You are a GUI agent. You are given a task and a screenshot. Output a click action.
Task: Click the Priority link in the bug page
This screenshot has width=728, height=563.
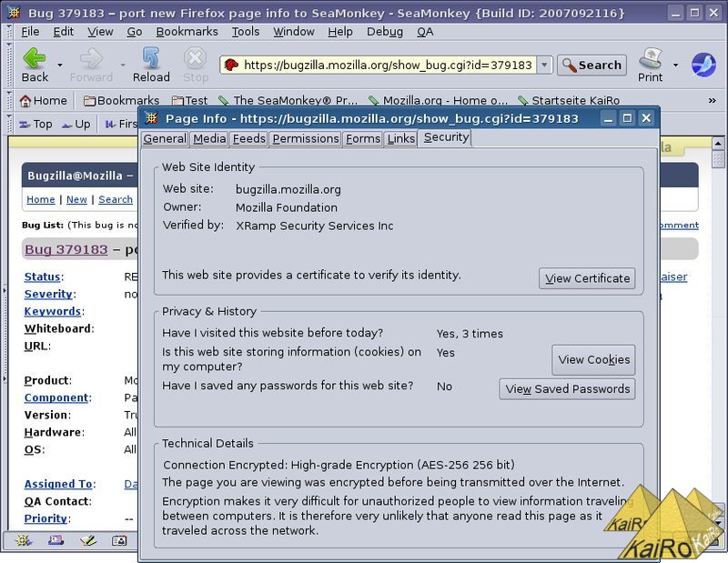click(46, 518)
